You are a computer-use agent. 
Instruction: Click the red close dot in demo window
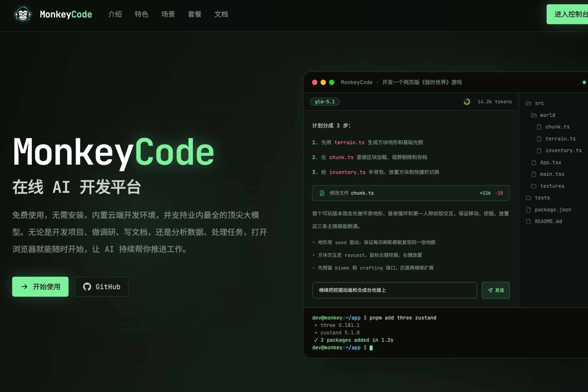[x=315, y=82]
